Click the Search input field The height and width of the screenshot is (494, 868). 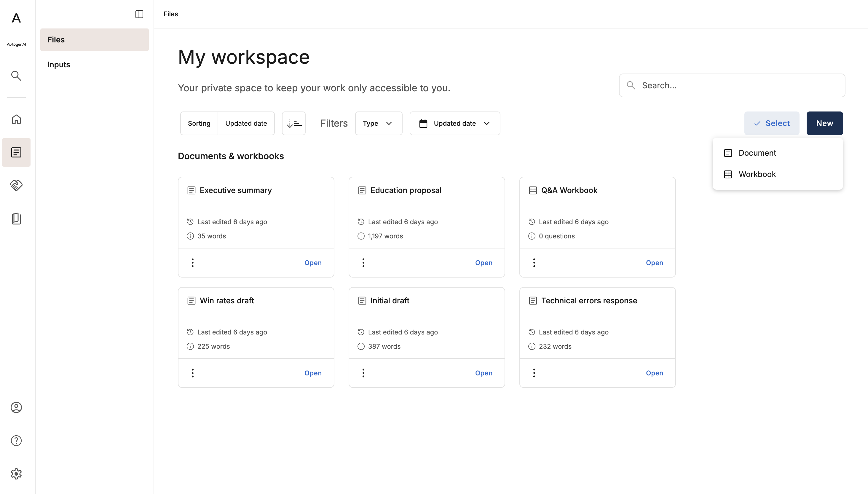tap(732, 85)
